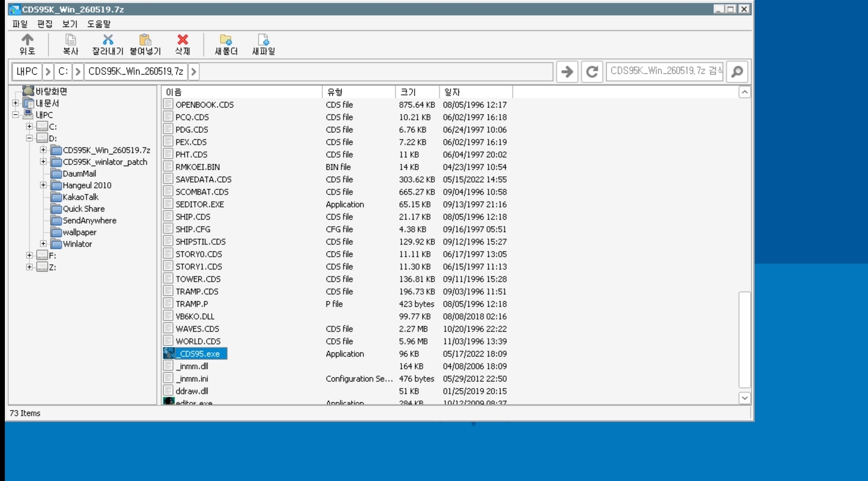This screenshot has width=868, height=481.
Task: Sort by 유형 column header
Action: tap(359, 92)
